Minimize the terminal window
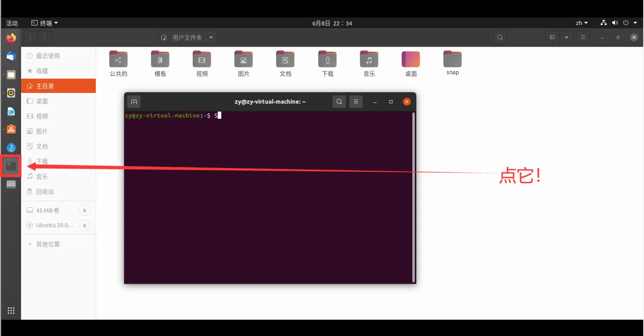The width and height of the screenshot is (644, 336). 375,102
